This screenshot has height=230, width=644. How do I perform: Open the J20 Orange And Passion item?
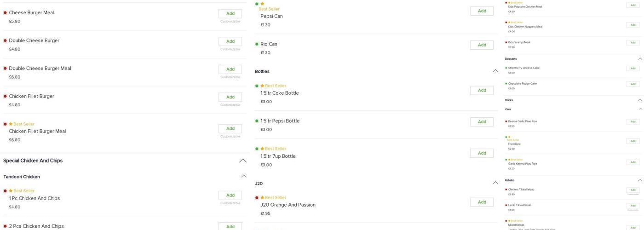287,205
